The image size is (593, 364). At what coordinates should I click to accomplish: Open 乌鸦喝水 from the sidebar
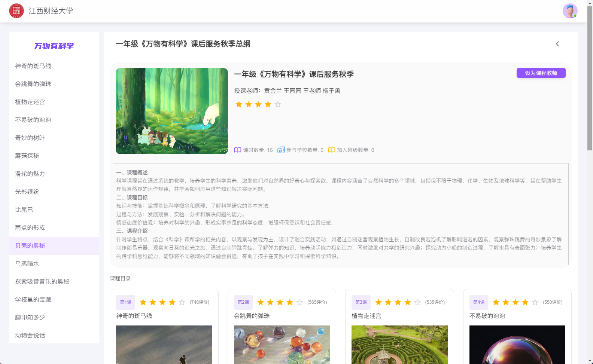[54, 264]
